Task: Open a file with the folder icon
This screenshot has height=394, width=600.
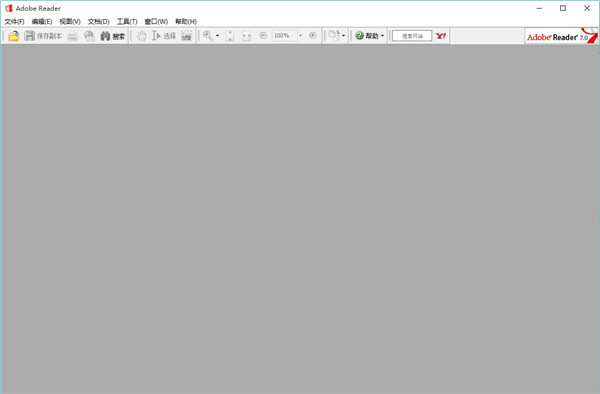Action: coord(14,36)
